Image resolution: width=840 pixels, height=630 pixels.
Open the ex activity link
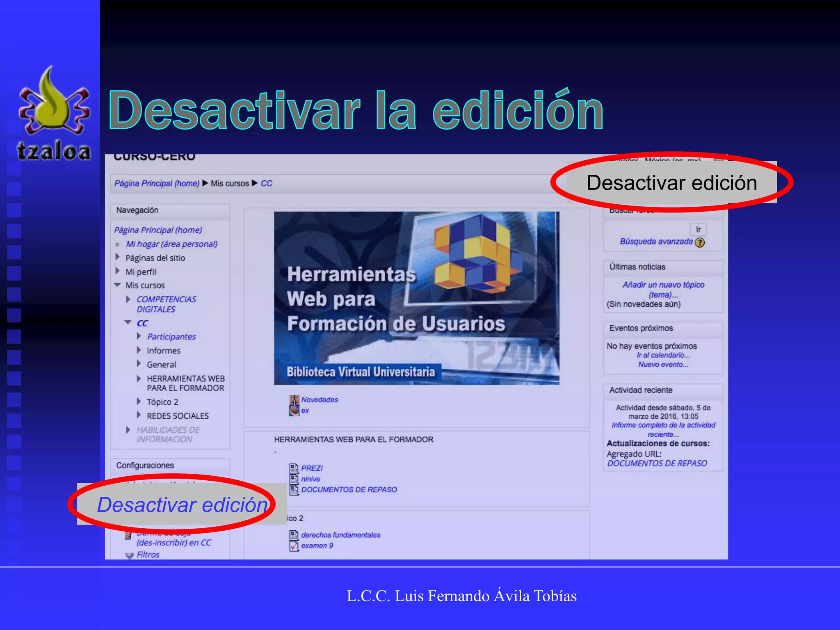pos(305,411)
